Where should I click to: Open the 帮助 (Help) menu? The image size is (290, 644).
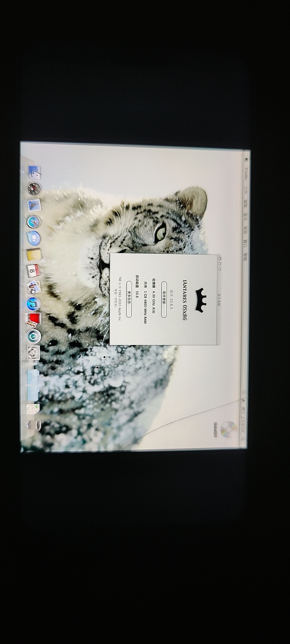[x=245, y=257]
